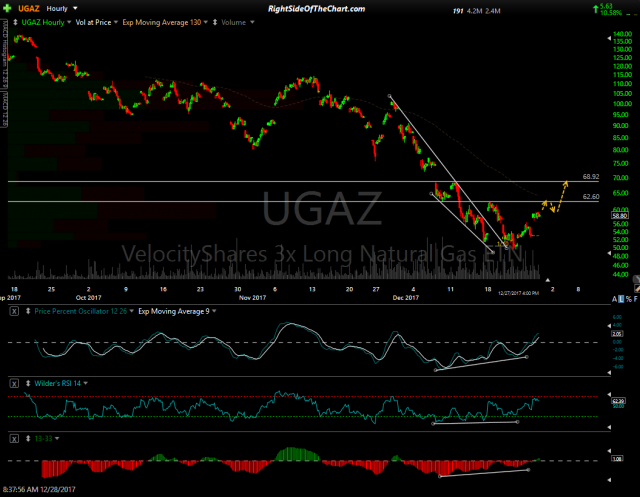
Task: Click oscillator scale arrow near 4.00
Action: [x=609, y=326]
